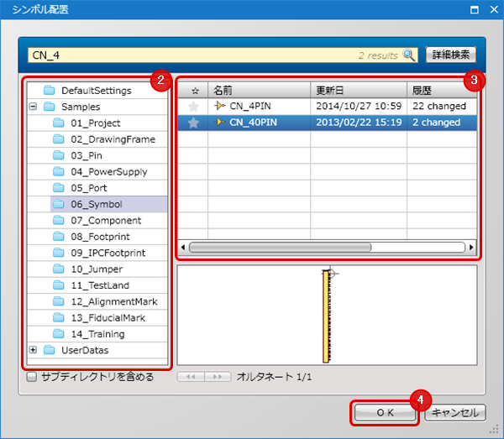Sort by 履歴 column header
Screen dimensions: 504x439
pos(442,91)
